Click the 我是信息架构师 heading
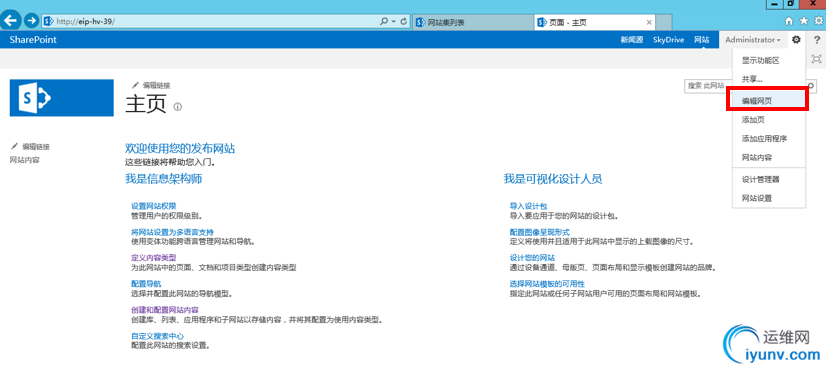This screenshot has width=826, height=371. [163, 179]
